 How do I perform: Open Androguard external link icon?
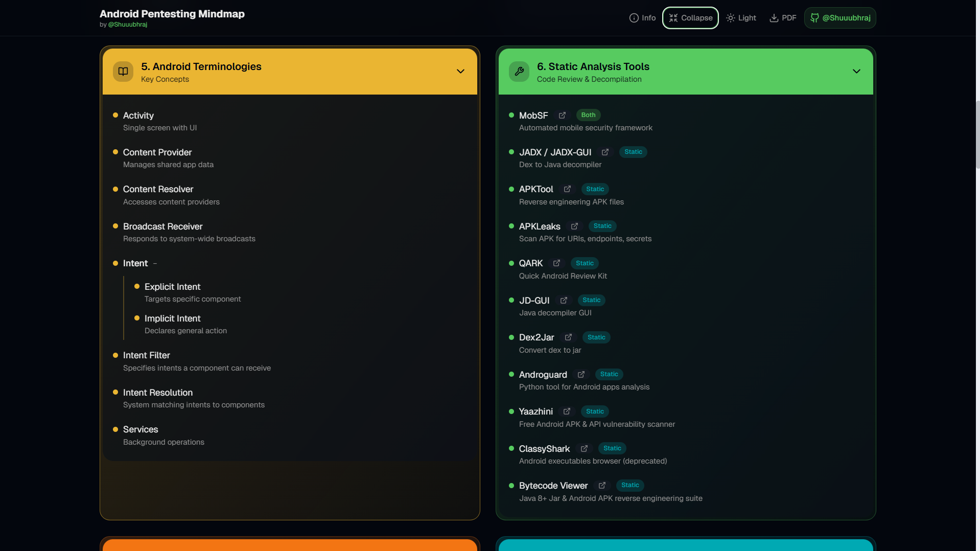pos(581,375)
